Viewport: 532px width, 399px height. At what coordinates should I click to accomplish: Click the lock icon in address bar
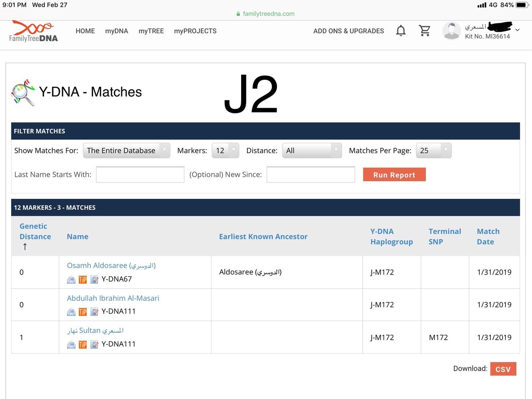(239, 14)
